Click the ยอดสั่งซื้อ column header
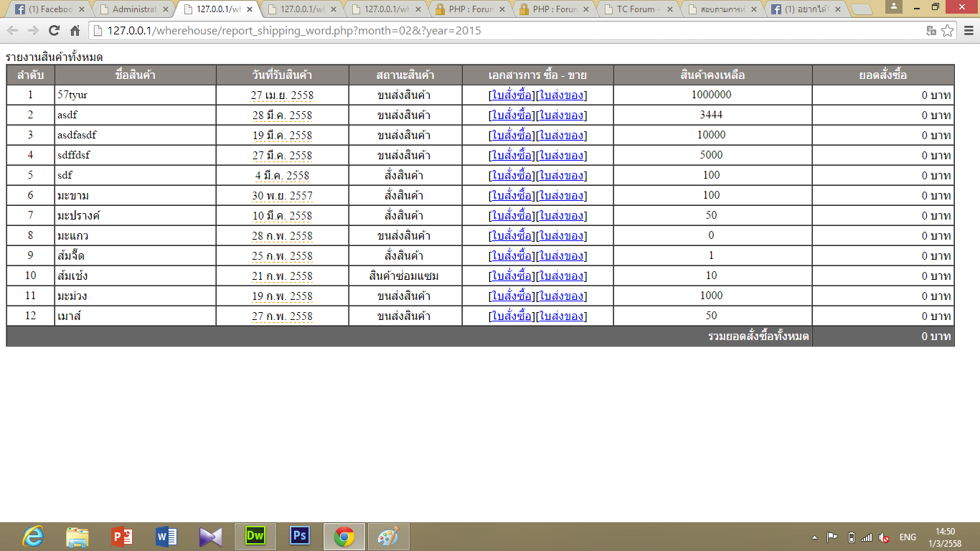The image size is (980, 551). click(x=883, y=75)
